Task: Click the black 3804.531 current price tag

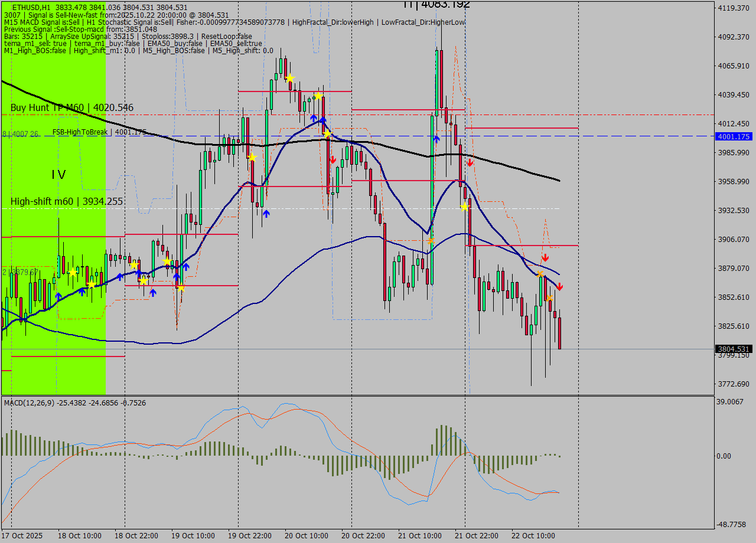Action: pos(733,349)
